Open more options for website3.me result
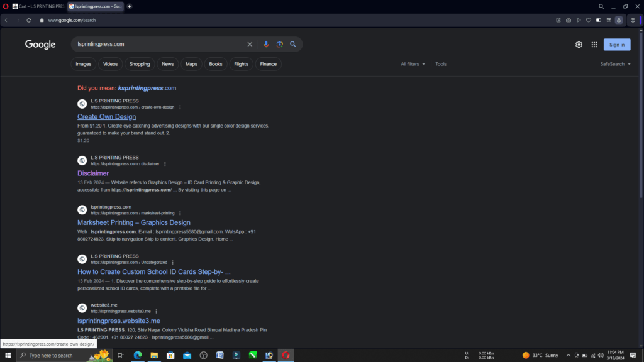Viewport: 644px width, 362px height. [156, 311]
